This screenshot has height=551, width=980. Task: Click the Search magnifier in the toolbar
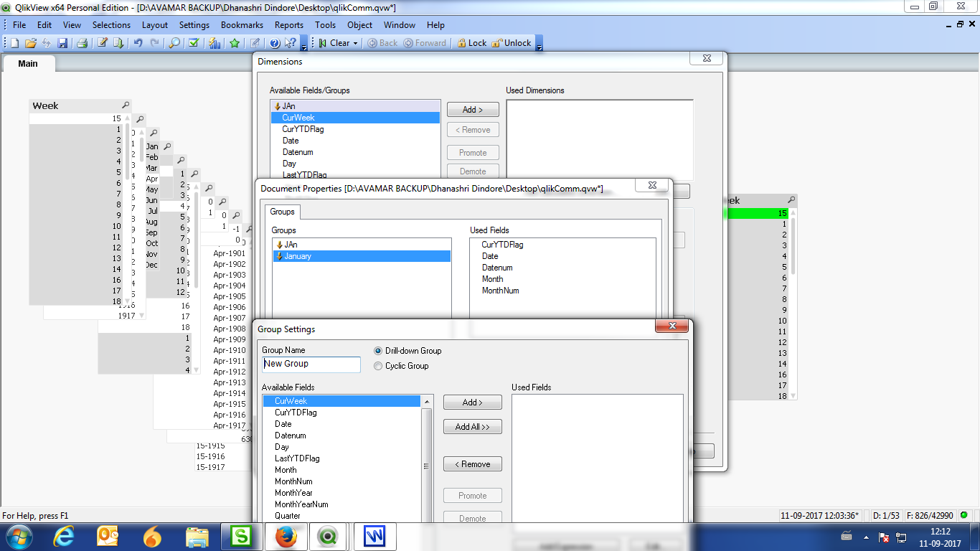pos(174,43)
